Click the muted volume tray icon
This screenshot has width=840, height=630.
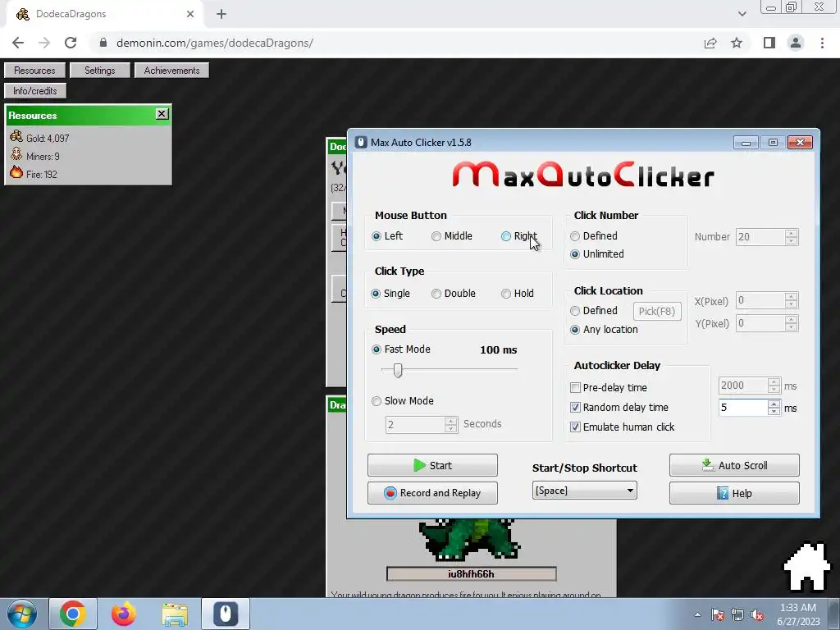pos(757,615)
